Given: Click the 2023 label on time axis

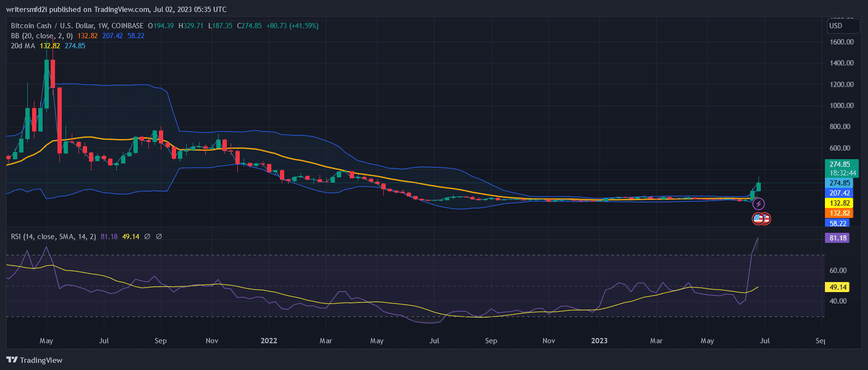Looking at the screenshot, I should pyautogui.click(x=599, y=341).
